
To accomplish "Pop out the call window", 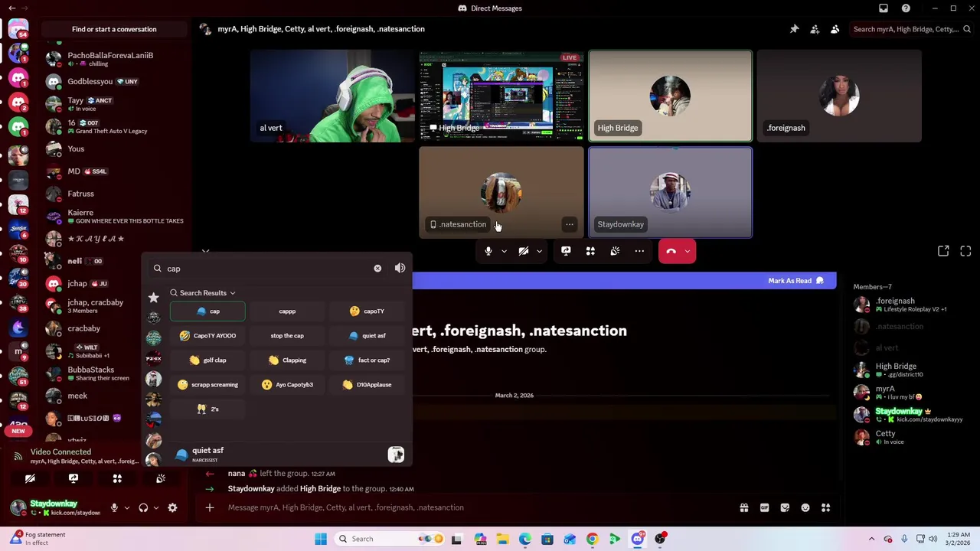I will pos(943,251).
